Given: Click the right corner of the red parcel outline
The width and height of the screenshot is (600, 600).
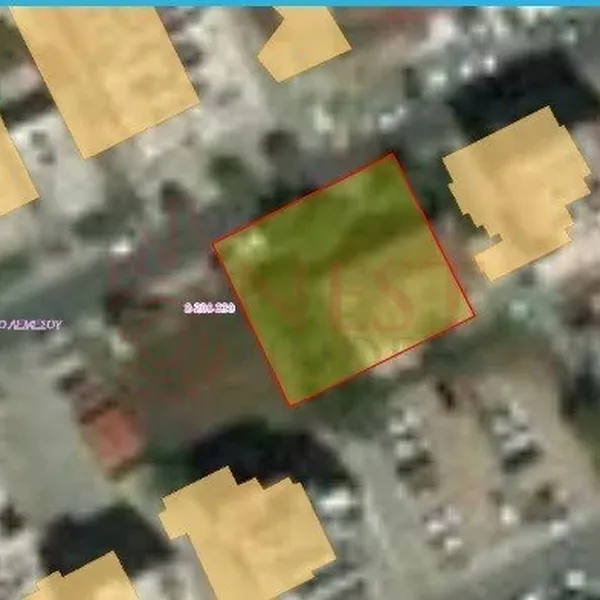Looking at the screenshot, I should pos(474,316).
